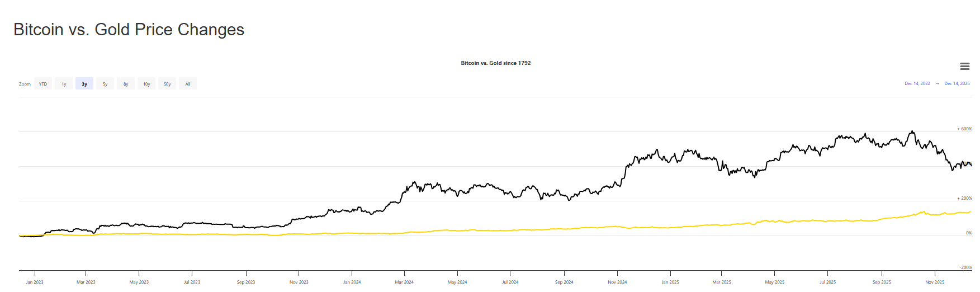This screenshot has height=292, width=980.
Task: Show All data range
Action: 188,84
